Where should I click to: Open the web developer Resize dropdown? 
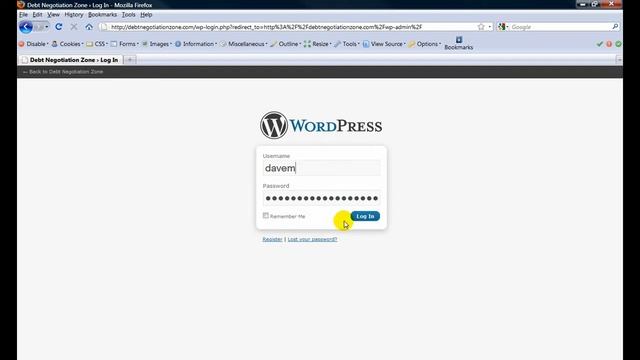(x=318, y=44)
